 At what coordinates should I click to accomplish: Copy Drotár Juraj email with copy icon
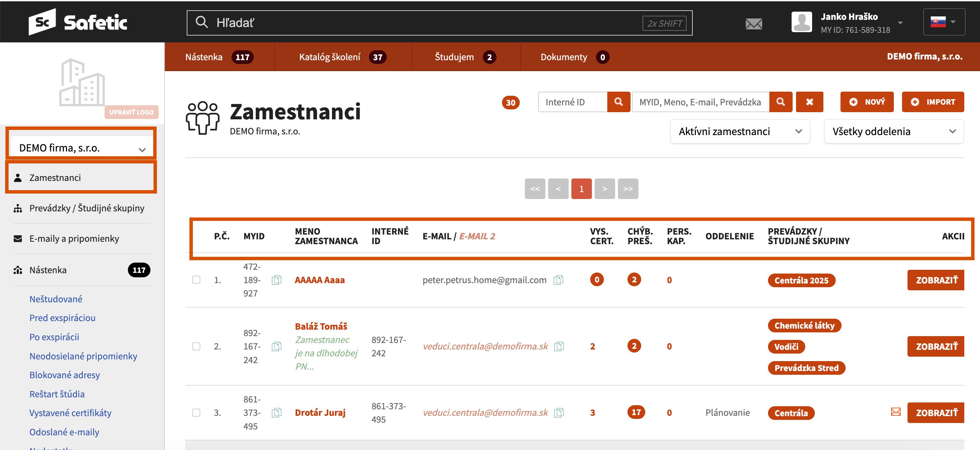coord(559,412)
